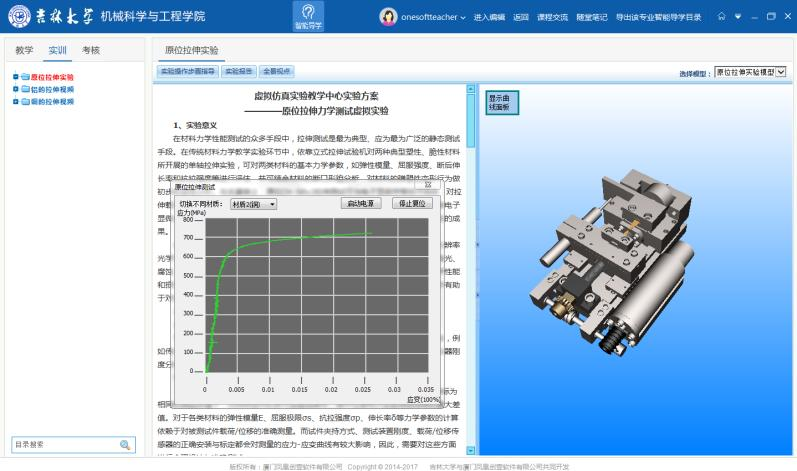Open the header dropdown triangle menu icon
Screen dimensions: 797x471
click(738, 17)
